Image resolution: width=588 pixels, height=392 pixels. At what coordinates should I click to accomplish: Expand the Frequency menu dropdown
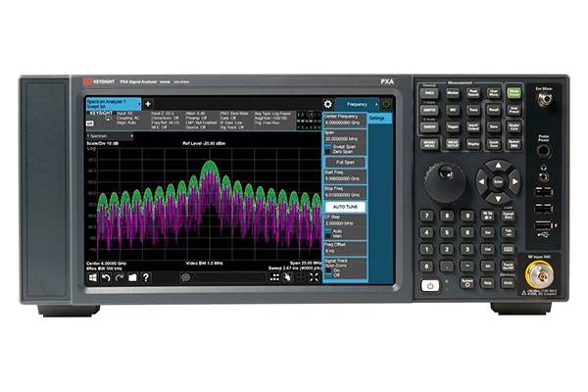tap(356, 103)
